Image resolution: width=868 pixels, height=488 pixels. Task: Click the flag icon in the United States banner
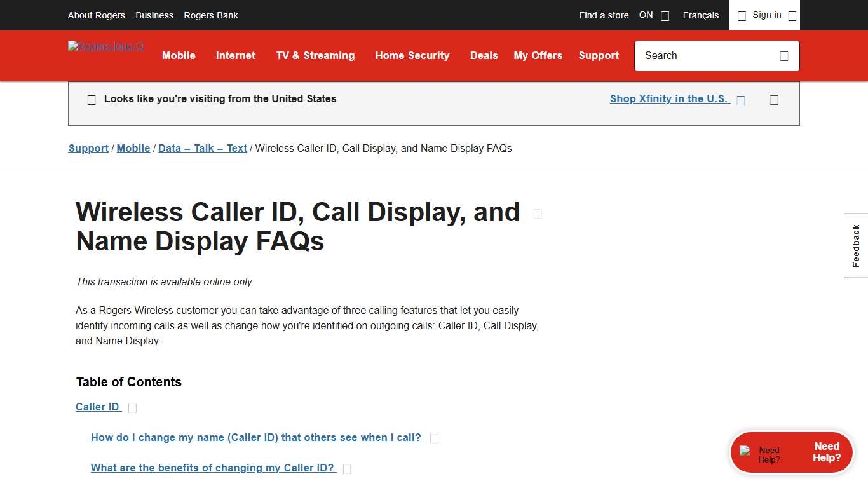(92, 99)
